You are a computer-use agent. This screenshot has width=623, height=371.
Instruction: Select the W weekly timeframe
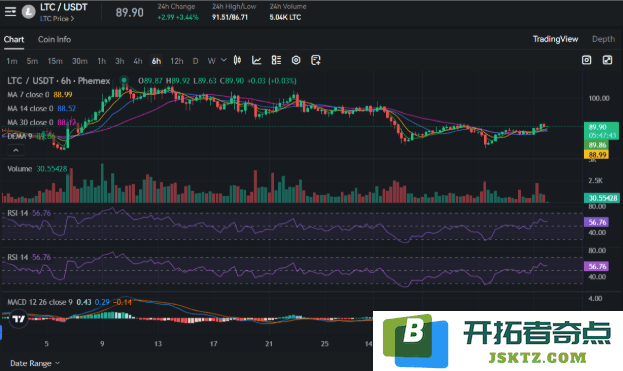211,61
